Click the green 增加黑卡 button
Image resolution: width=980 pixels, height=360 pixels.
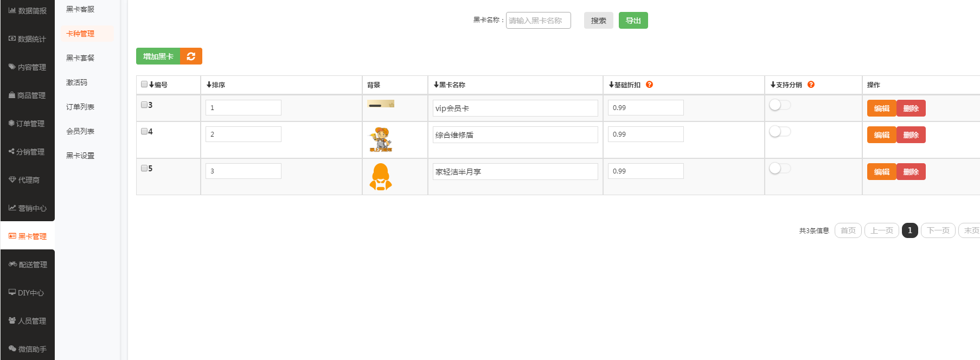coord(158,56)
